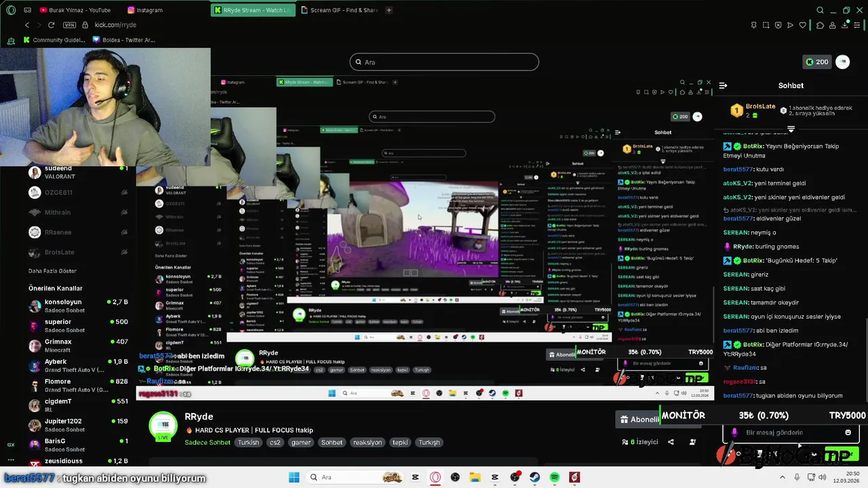Open BarisG recommended channel
This screenshot has width=868, height=488.
[x=78, y=445]
